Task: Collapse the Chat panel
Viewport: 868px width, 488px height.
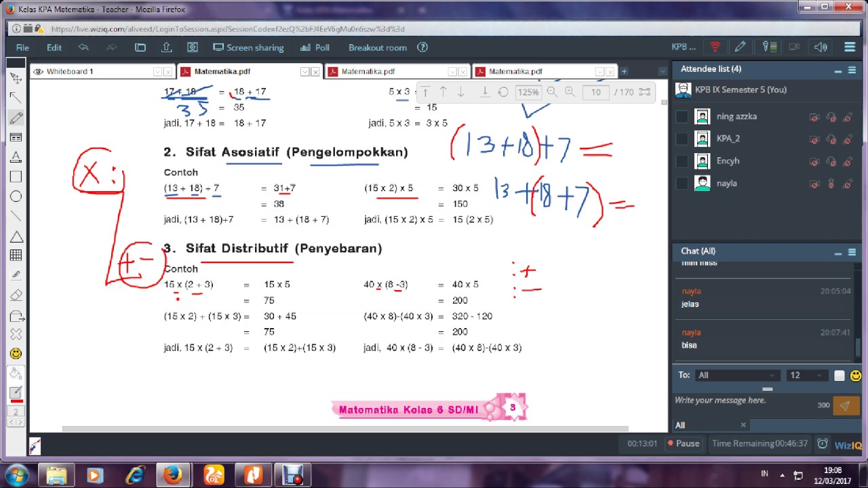Action: point(837,252)
